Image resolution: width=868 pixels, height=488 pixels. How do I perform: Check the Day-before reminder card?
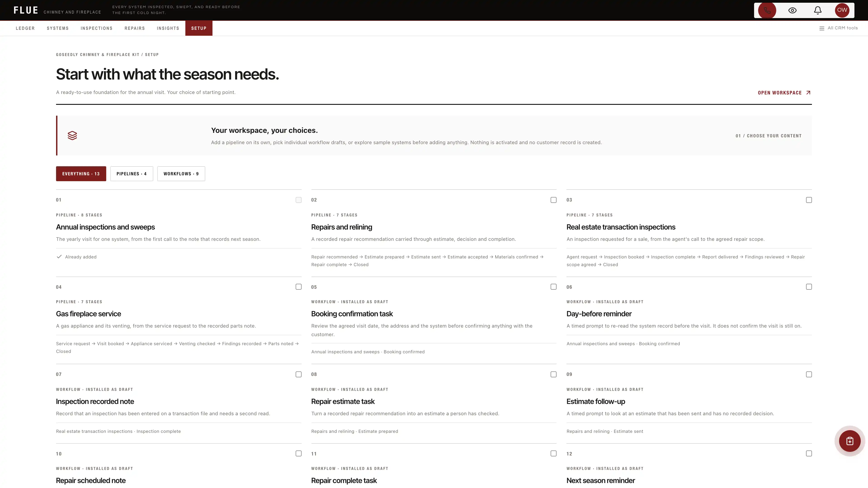click(809, 287)
